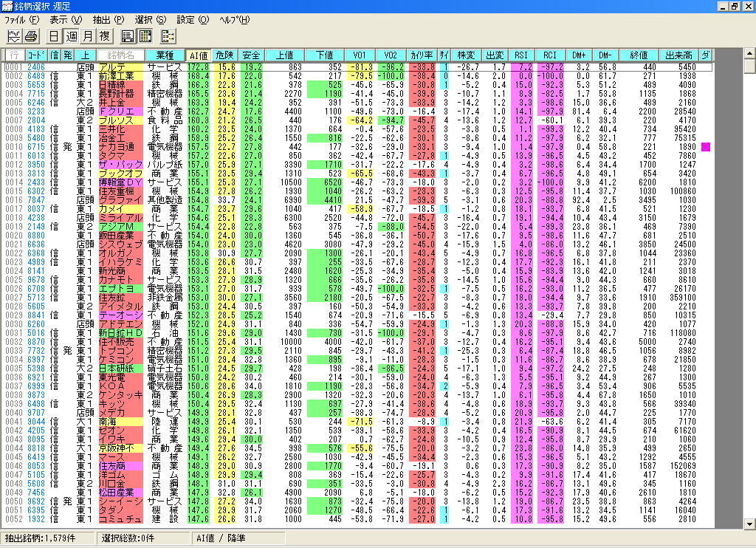Viewport: 756px width, 548px height.
Task: Click the tree-diagram settings toolbar icon
Action: click(x=168, y=36)
